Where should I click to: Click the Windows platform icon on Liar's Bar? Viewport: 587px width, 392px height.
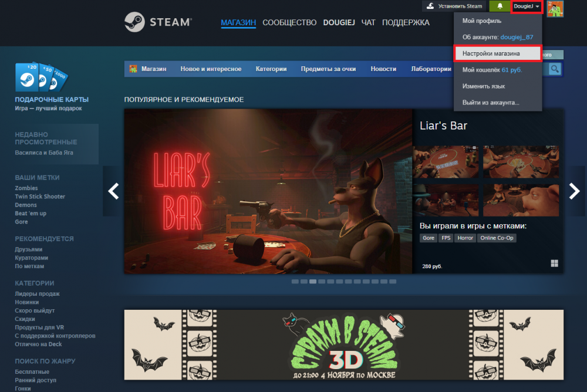click(x=555, y=263)
